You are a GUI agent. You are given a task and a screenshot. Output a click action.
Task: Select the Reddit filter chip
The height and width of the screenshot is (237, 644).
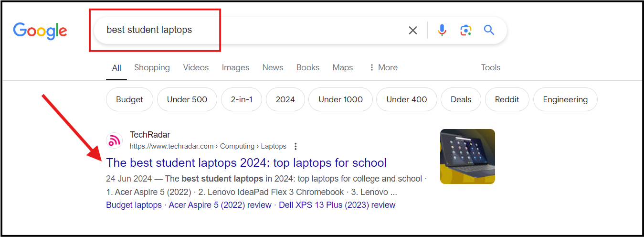507,99
